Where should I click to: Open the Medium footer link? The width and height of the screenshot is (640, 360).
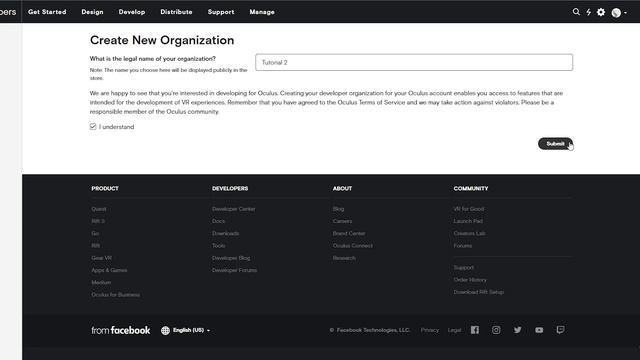click(101, 282)
